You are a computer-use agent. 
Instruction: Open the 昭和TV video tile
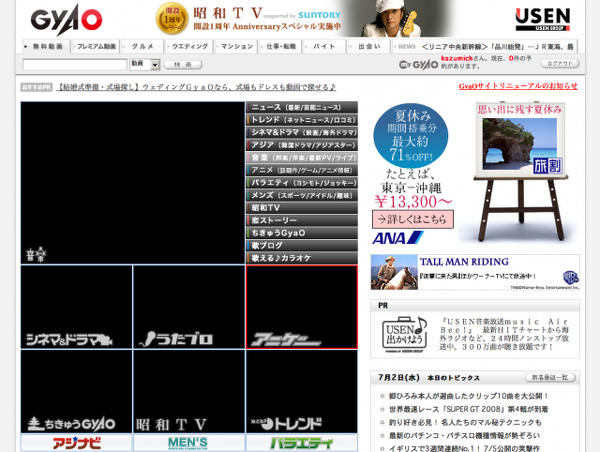tap(189, 392)
